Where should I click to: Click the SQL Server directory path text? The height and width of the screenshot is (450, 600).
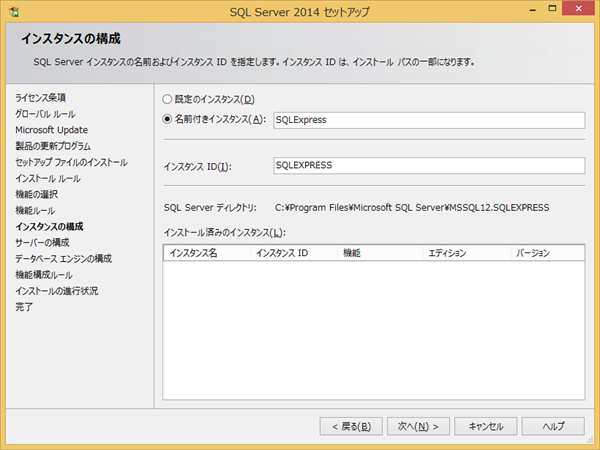tap(412, 208)
